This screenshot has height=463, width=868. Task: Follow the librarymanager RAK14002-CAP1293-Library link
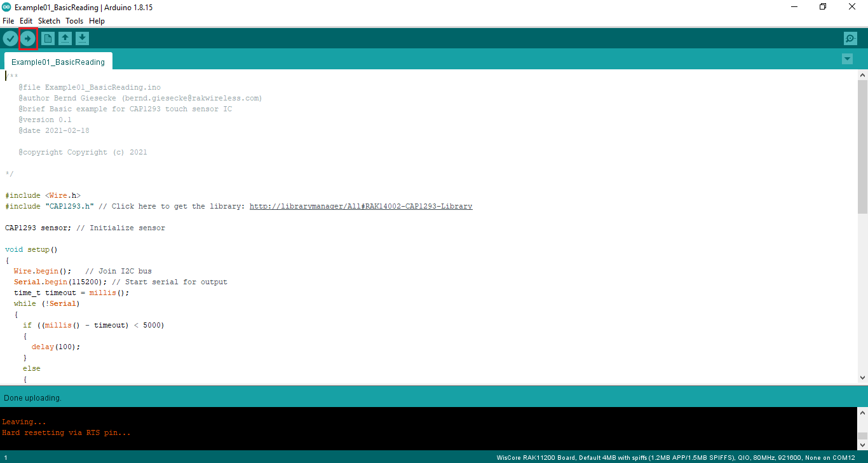(x=361, y=206)
